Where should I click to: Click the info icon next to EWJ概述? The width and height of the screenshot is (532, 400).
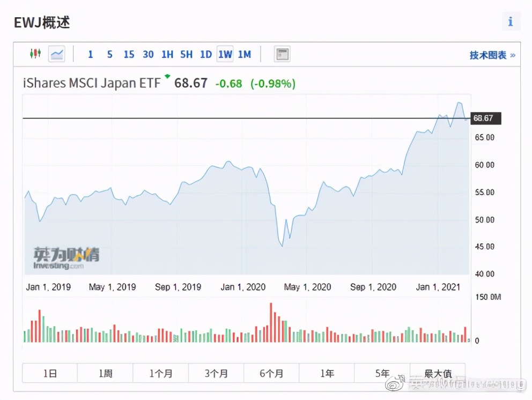coord(510,21)
